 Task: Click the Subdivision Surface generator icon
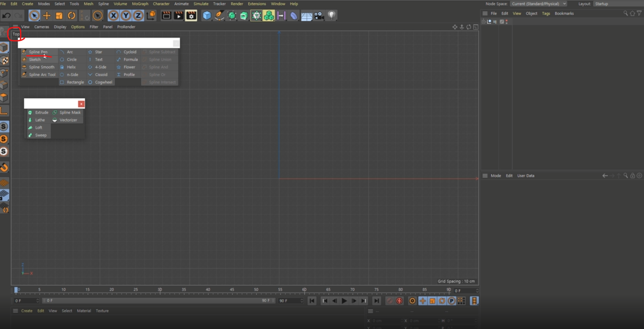232,15
